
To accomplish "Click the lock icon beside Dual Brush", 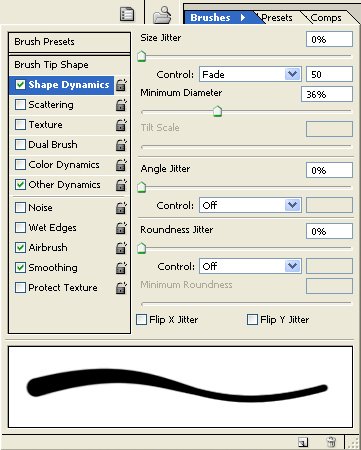I will [x=121, y=145].
